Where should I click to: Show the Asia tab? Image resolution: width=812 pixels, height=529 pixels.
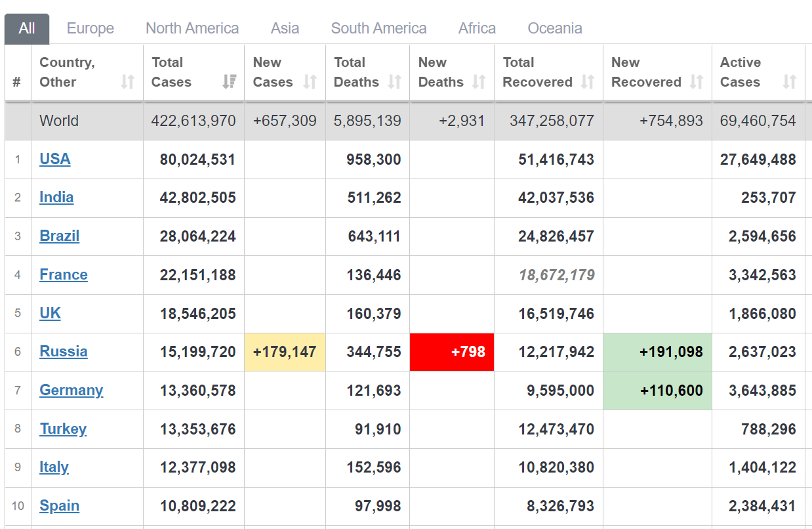coord(285,29)
